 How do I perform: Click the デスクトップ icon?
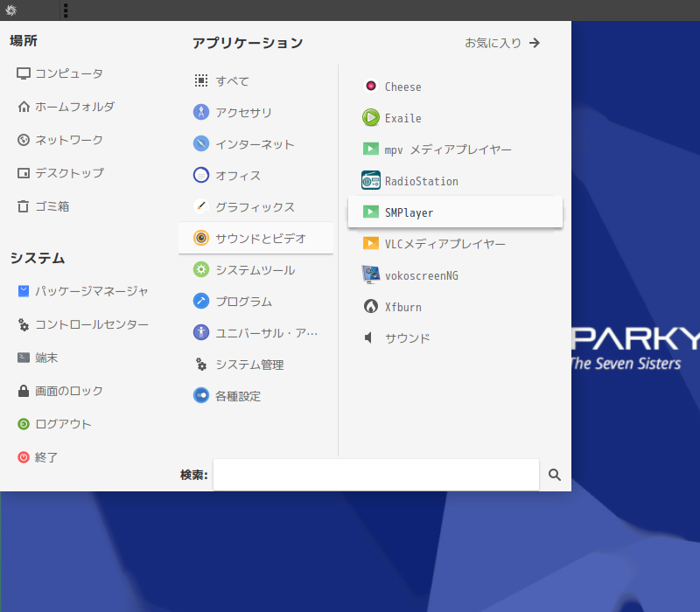pyautogui.click(x=24, y=173)
